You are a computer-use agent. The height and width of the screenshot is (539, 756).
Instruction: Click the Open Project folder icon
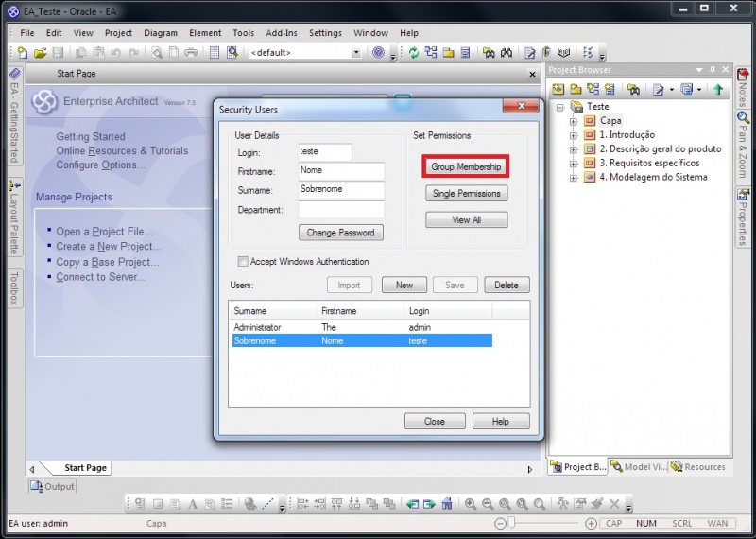(40, 52)
